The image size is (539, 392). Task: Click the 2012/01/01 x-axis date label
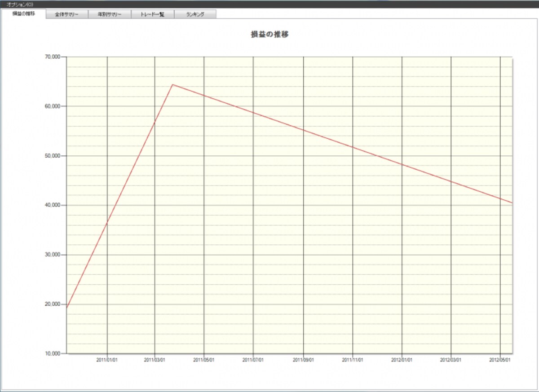pyautogui.click(x=402, y=360)
